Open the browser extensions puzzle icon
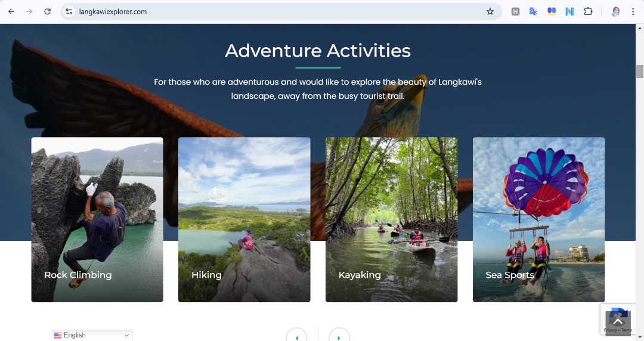The height and width of the screenshot is (341, 644). click(x=588, y=11)
